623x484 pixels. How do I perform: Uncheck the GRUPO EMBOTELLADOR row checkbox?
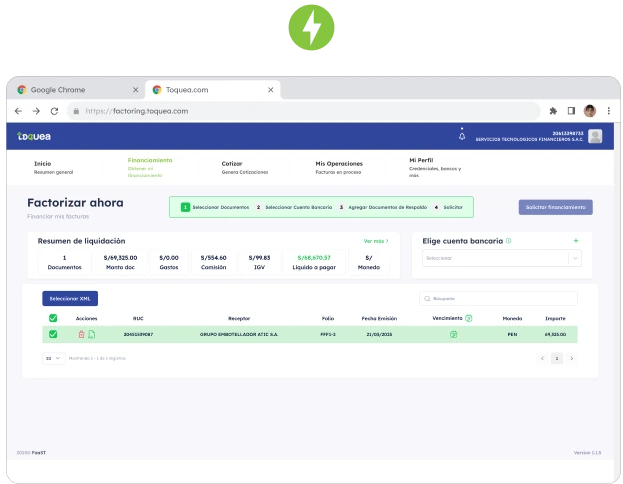click(x=53, y=334)
